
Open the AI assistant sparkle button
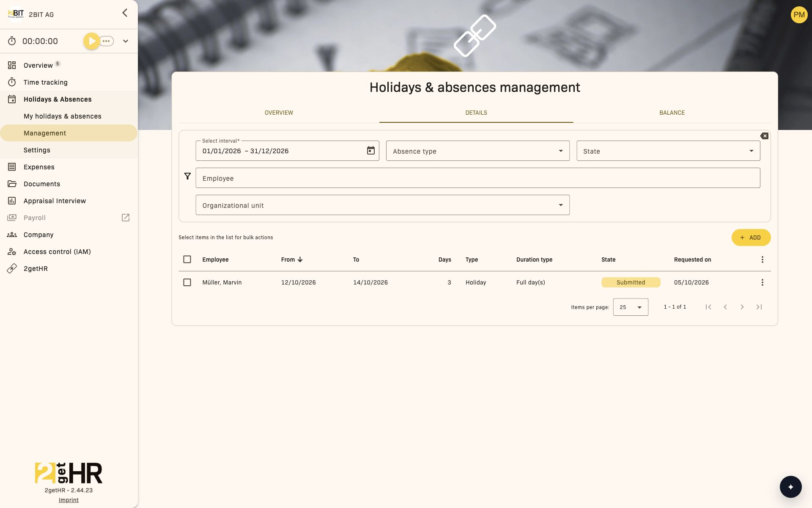coord(790,487)
